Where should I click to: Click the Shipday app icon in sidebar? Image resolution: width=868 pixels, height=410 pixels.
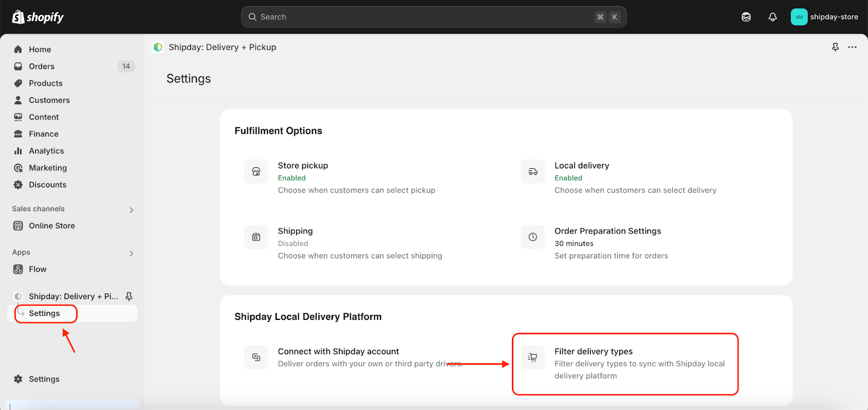[x=18, y=297]
